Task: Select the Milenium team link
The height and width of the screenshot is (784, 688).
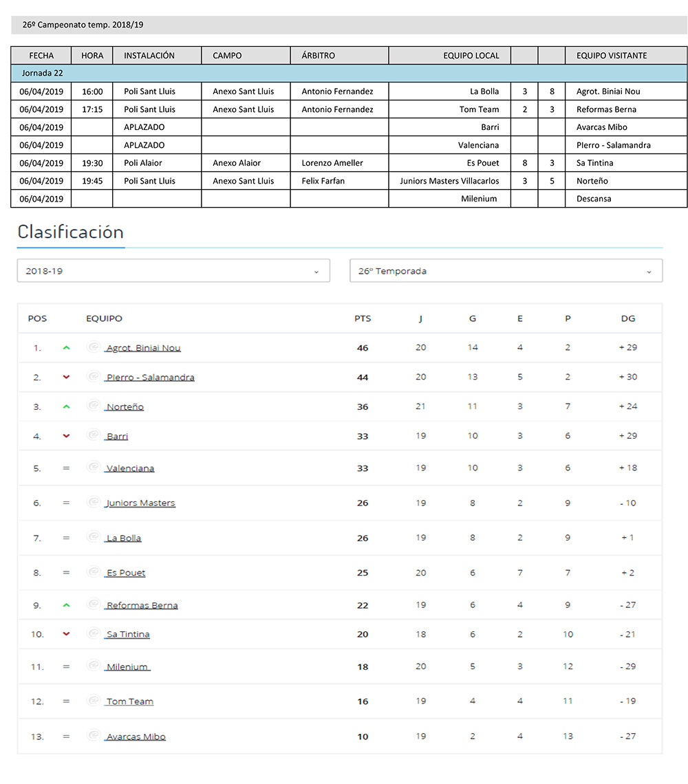Action: click(127, 667)
